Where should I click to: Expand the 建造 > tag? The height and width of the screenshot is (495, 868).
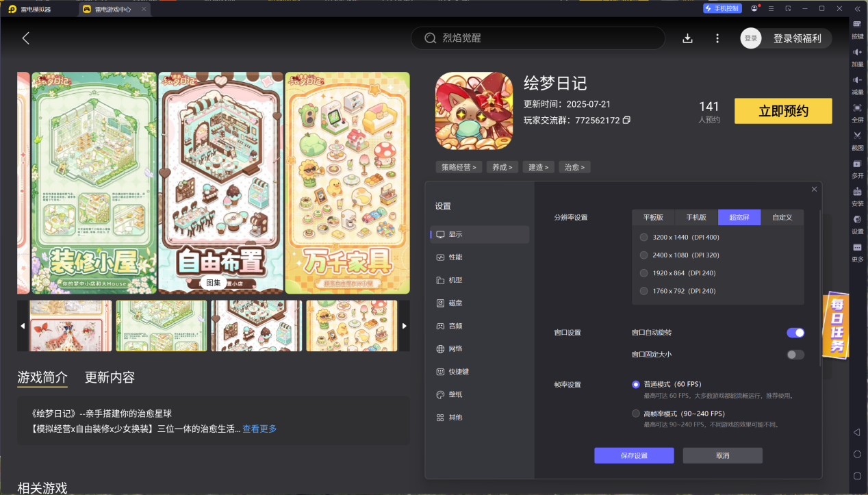click(x=538, y=167)
